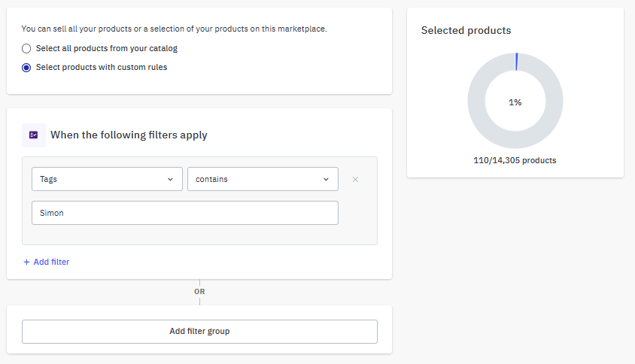The image size is (635, 364).
Task: Open the contains operator dropdown
Action: [263, 179]
